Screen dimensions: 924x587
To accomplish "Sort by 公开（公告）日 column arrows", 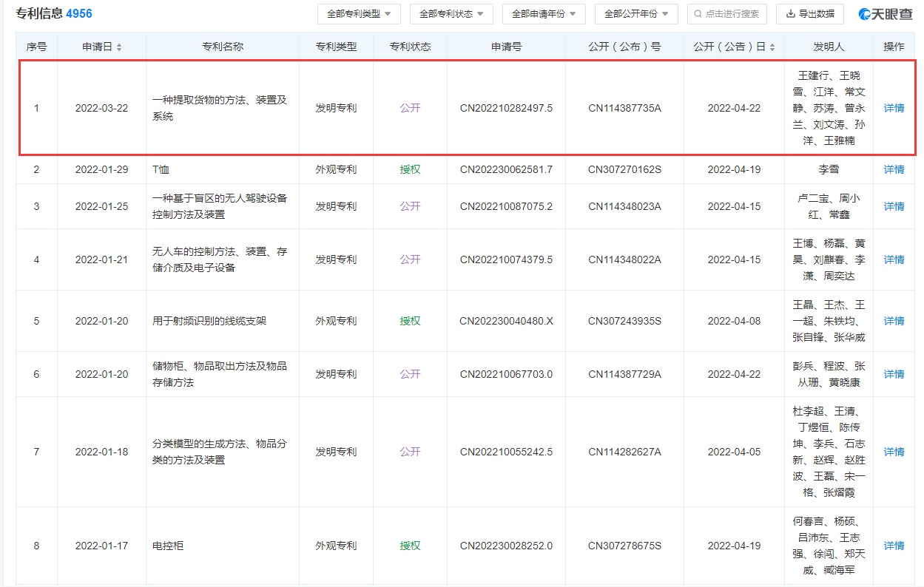I will pyautogui.click(x=772, y=47).
